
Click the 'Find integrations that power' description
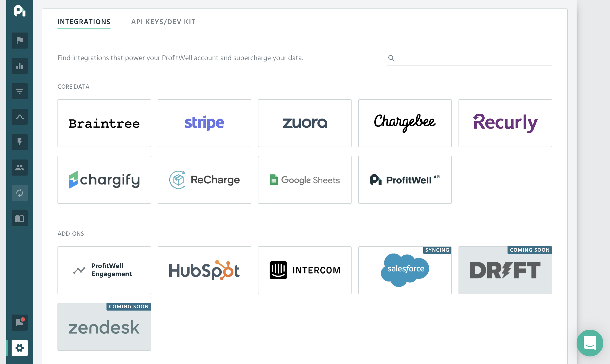[180, 58]
